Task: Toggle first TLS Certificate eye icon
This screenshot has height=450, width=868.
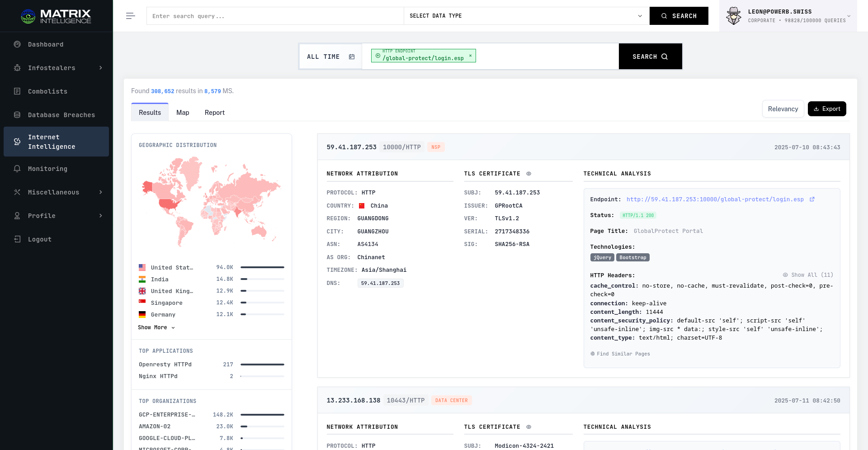Action: (x=528, y=174)
